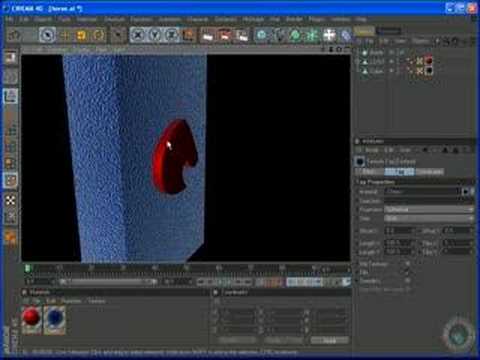Click the Render View icon
This screenshot has width=480, height=360.
click(x=208, y=35)
